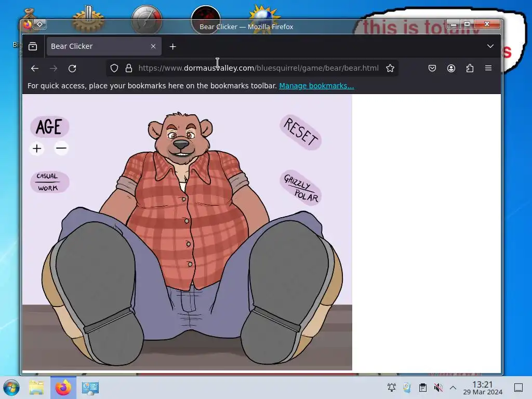Click the bear's face
The image size is (532, 399).
coord(181,137)
